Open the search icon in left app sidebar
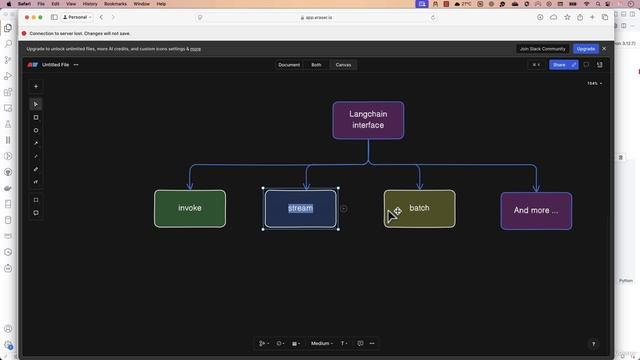This screenshot has height=360, width=640. pyautogui.click(x=8, y=44)
